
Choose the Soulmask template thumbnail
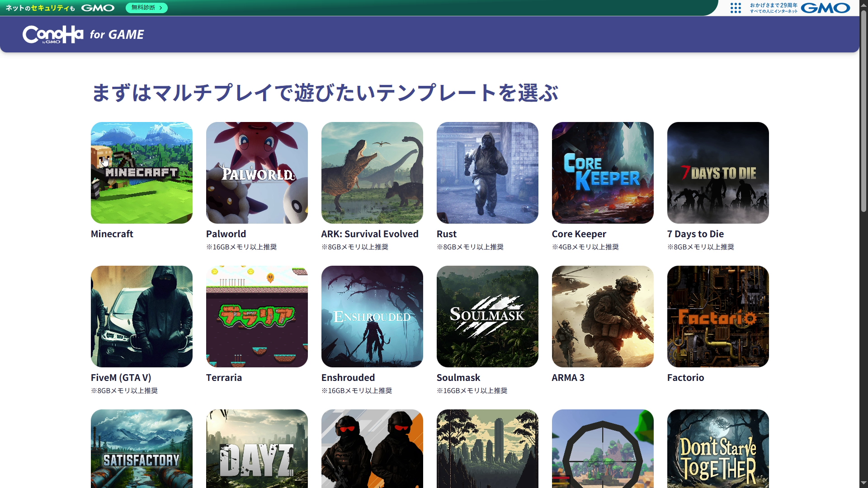(487, 316)
